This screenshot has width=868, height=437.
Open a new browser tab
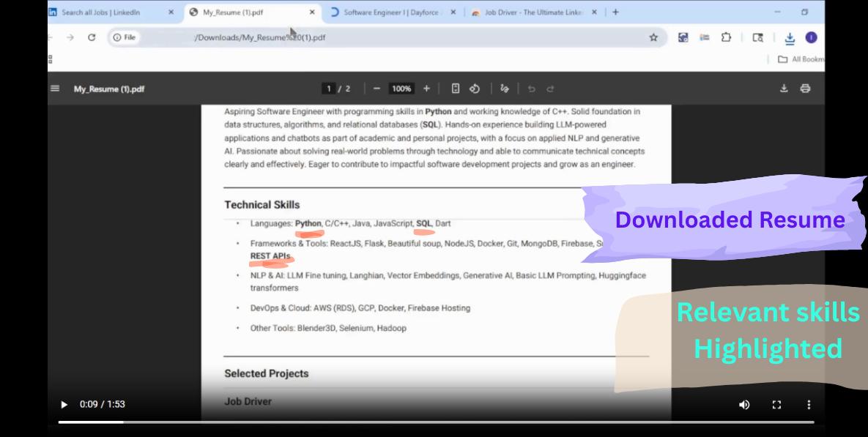tap(615, 12)
